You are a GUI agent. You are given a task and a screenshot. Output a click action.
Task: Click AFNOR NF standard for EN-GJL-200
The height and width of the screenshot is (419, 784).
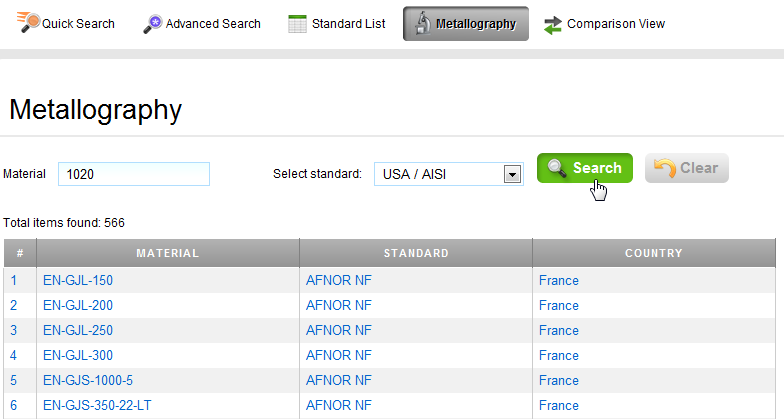(338, 305)
